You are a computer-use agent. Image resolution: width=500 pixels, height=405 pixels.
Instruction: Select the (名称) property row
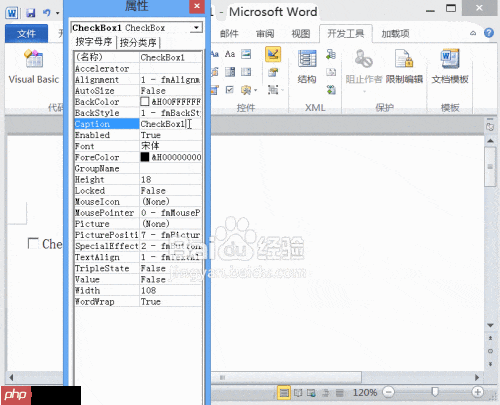(x=138, y=57)
